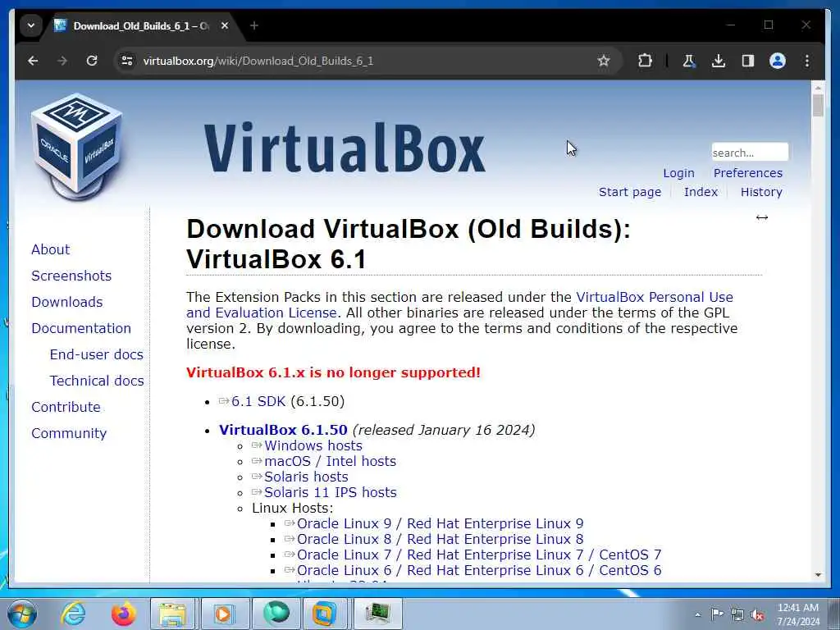The height and width of the screenshot is (630, 840).
Task: Bookmark this page with the star icon
Action: tap(604, 61)
